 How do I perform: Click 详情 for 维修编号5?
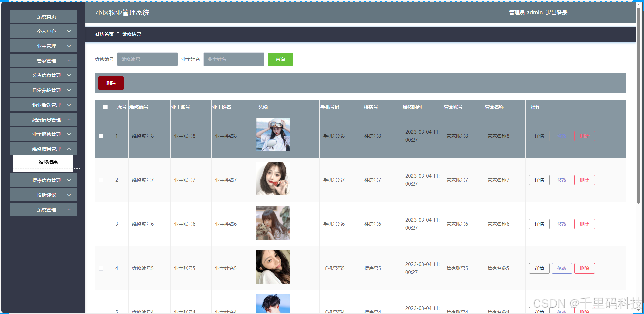pos(539,268)
